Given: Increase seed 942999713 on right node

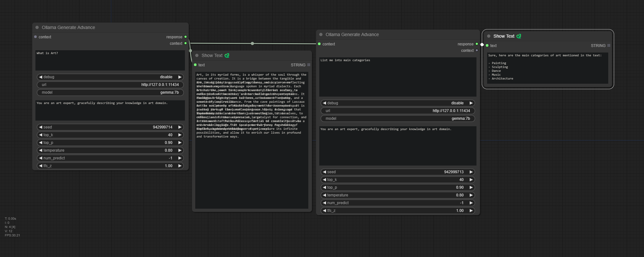Looking at the screenshot, I should click(471, 172).
